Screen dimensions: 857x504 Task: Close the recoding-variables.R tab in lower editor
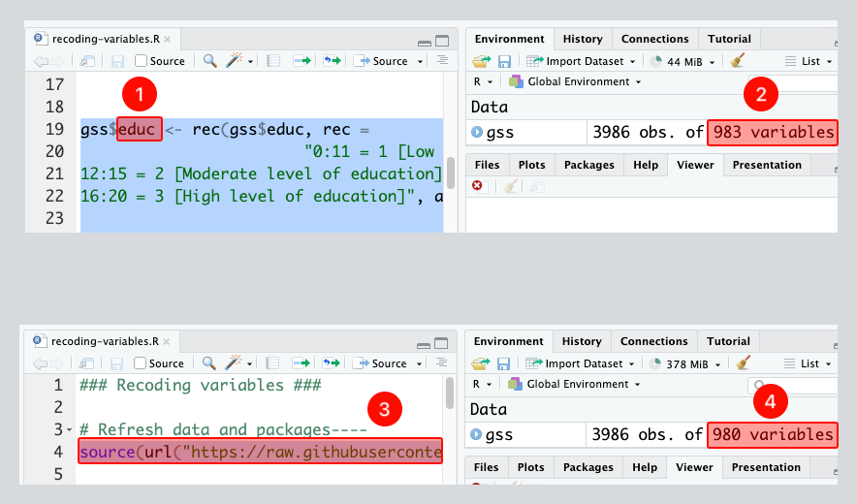[166, 341]
